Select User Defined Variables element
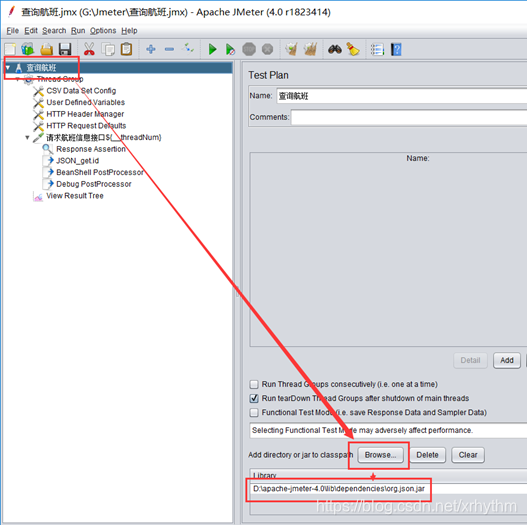 (85, 102)
